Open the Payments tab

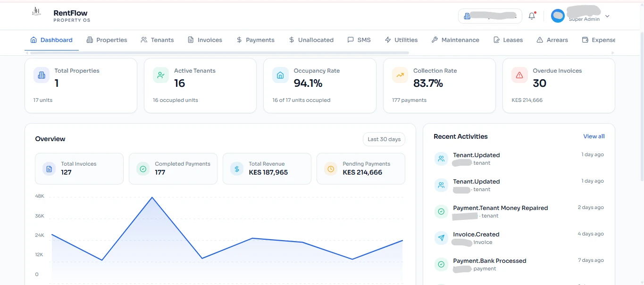[x=255, y=40]
